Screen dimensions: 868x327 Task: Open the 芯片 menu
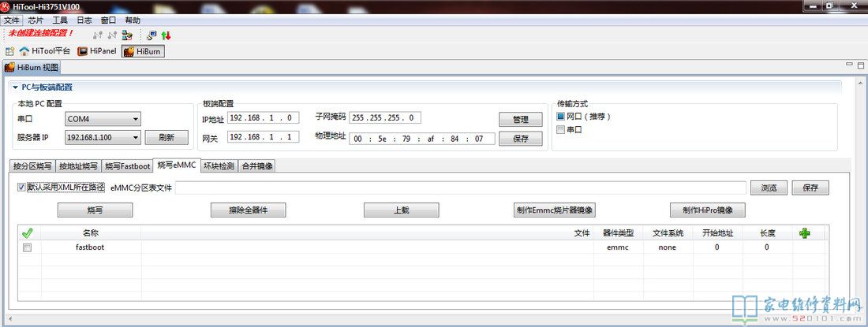tap(36, 20)
